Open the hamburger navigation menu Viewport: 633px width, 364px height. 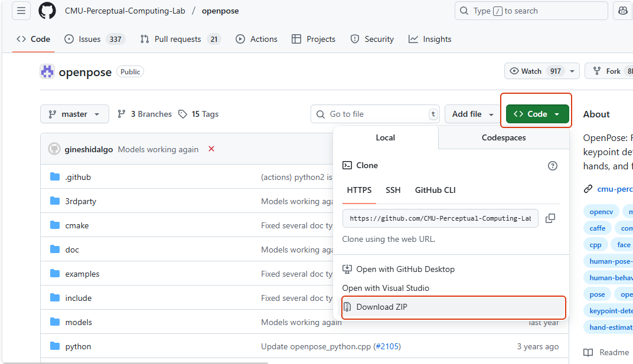pos(21,11)
